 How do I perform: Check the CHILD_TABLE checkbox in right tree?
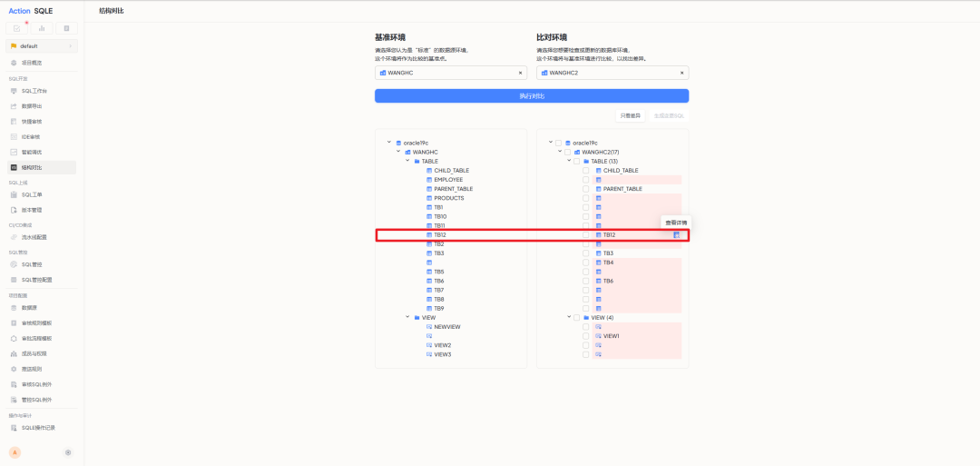(585, 170)
